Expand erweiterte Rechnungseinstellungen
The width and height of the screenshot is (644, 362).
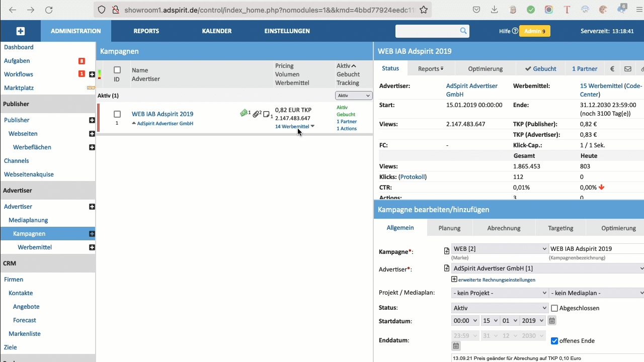coord(493,280)
